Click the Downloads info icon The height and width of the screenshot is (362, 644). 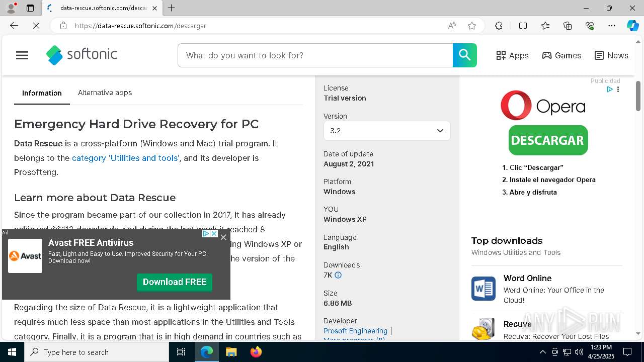point(338,275)
